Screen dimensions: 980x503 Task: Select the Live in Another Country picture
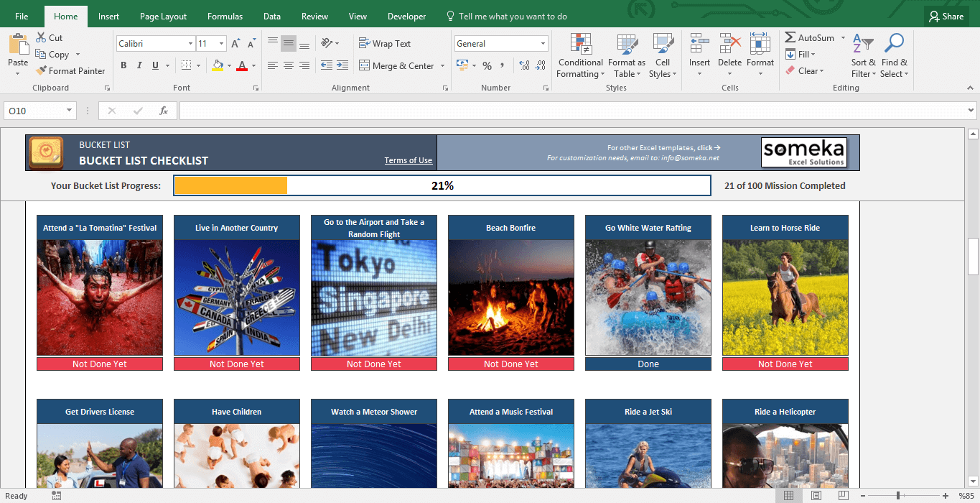pos(237,297)
